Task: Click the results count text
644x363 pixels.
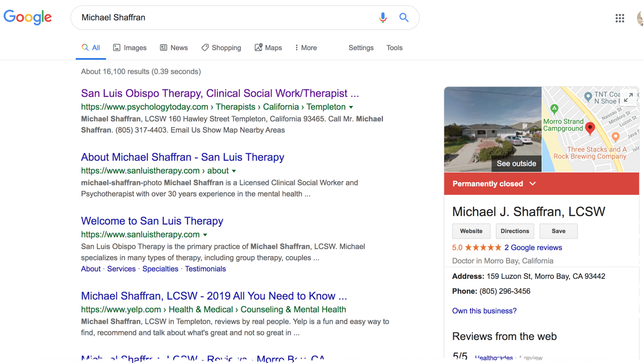Action: (x=141, y=71)
